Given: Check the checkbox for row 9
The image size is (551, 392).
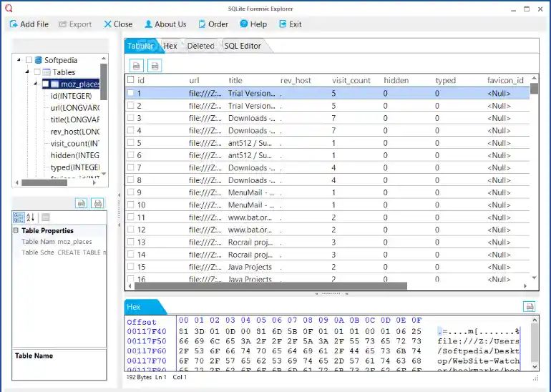Looking at the screenshot, I should click(x=131, y=192).
